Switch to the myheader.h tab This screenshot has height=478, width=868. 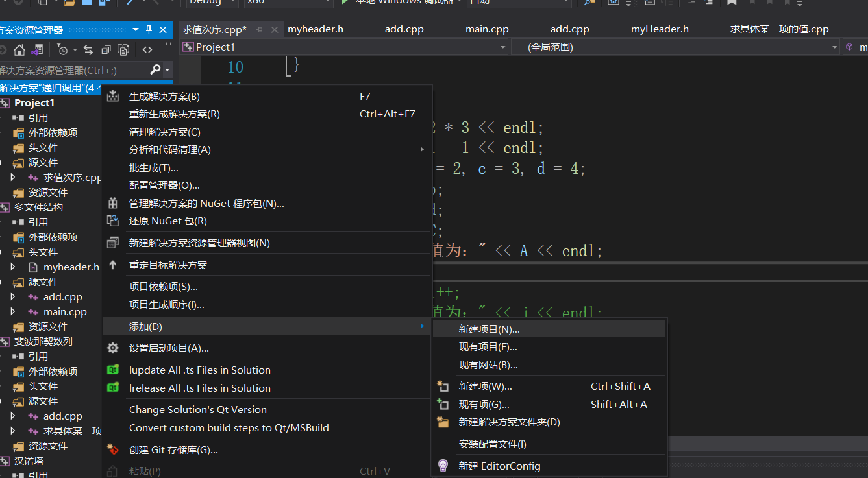point(316,29)
